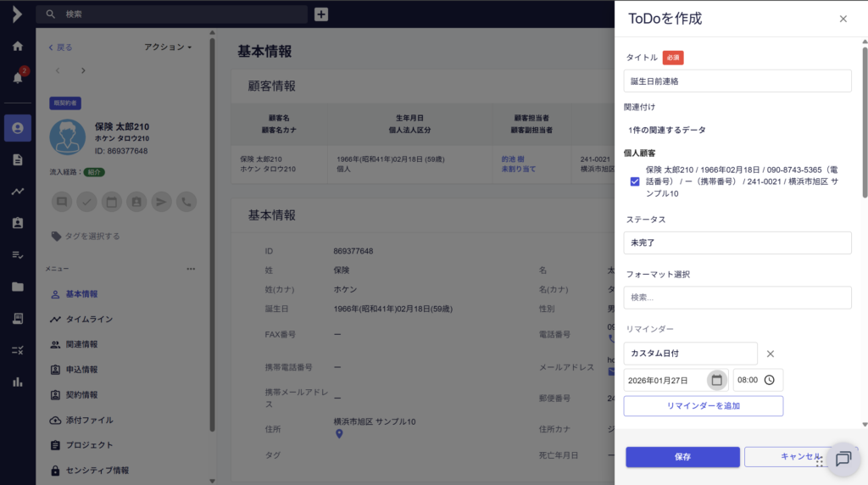Image resolution: width=868 pixels, height=485 pixels.
Task: Remove the custom date reminder with X icon
Action: 770,354
